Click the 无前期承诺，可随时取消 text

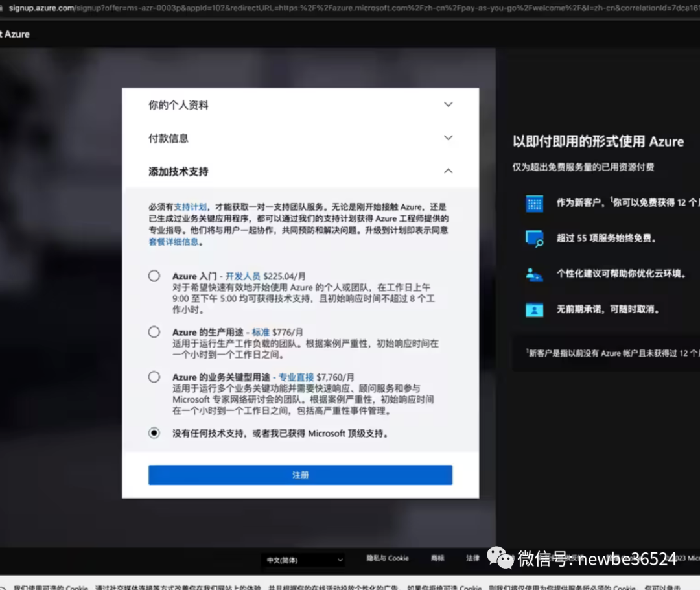(x=607, y=309)
